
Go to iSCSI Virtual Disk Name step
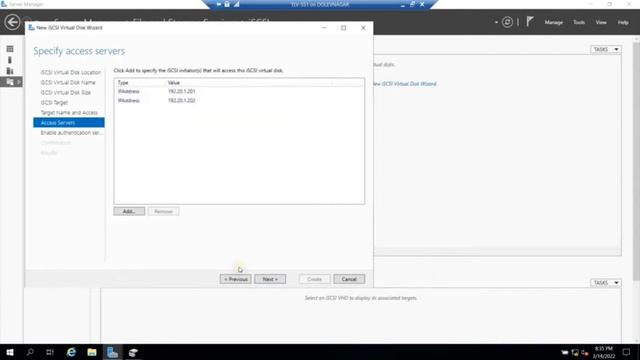click(x=68, y=82)
